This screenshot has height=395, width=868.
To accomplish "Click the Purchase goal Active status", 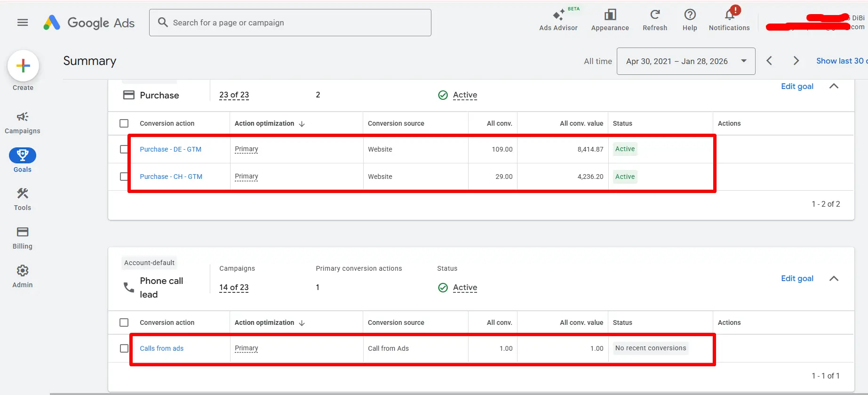I will (x=465, y=95).
